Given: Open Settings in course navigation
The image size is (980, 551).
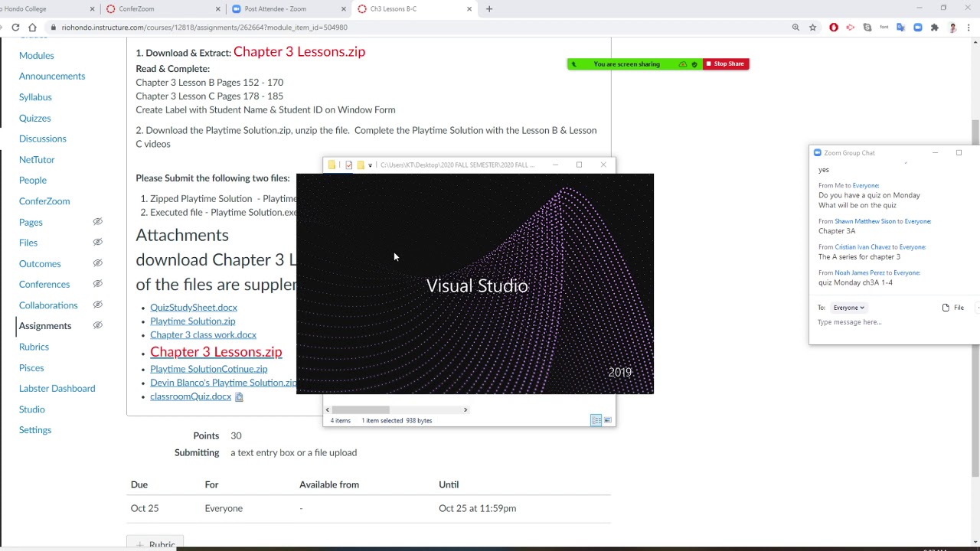Looking at the screenshot, I should tap(35, 430).
